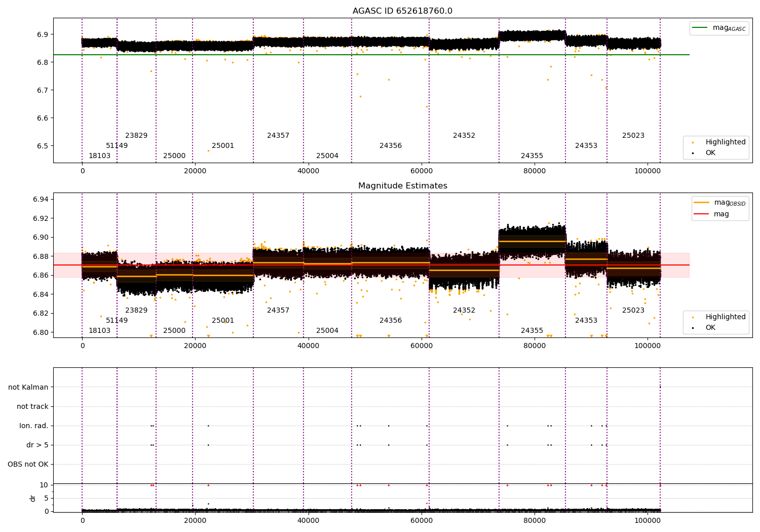Viewport: 760px width, 532px height.
Task: Click obsid 25000 in Magnitude Estimates plot
Action: point(174,331)
